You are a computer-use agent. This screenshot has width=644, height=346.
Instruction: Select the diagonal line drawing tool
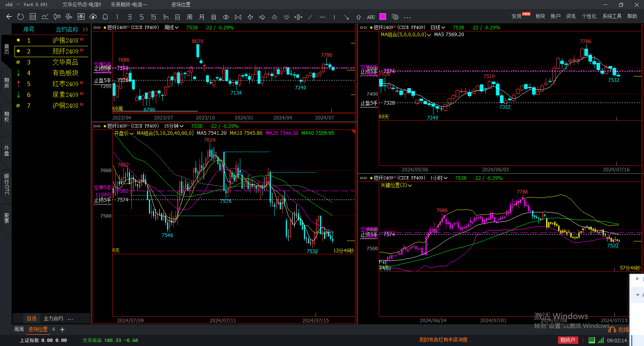click(x=310, y=17)
